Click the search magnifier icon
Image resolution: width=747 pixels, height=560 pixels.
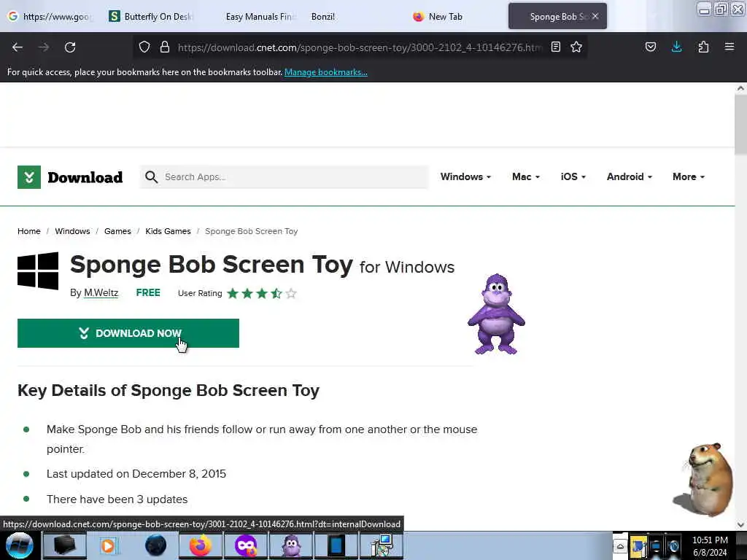click(152, 177)
